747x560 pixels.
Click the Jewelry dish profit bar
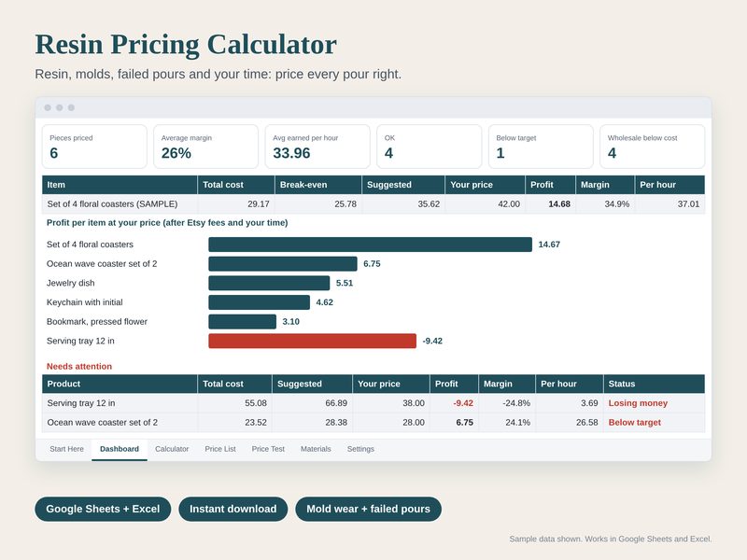(269, 283)
